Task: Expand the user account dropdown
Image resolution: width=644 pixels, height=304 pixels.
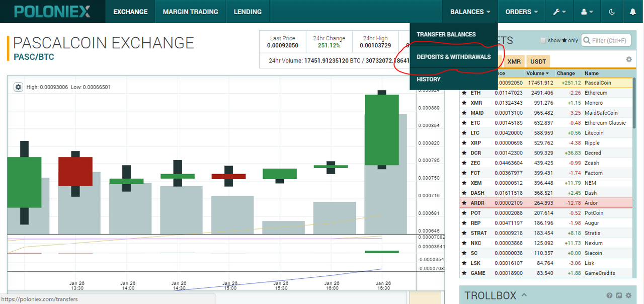Action: point(587,12)
